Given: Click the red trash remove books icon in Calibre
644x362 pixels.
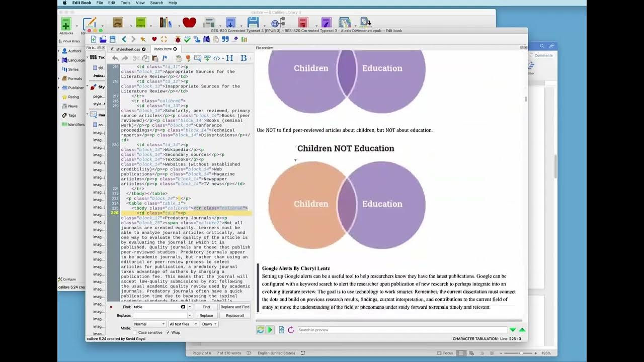Looking at the screenshot, I should point(303,23).
